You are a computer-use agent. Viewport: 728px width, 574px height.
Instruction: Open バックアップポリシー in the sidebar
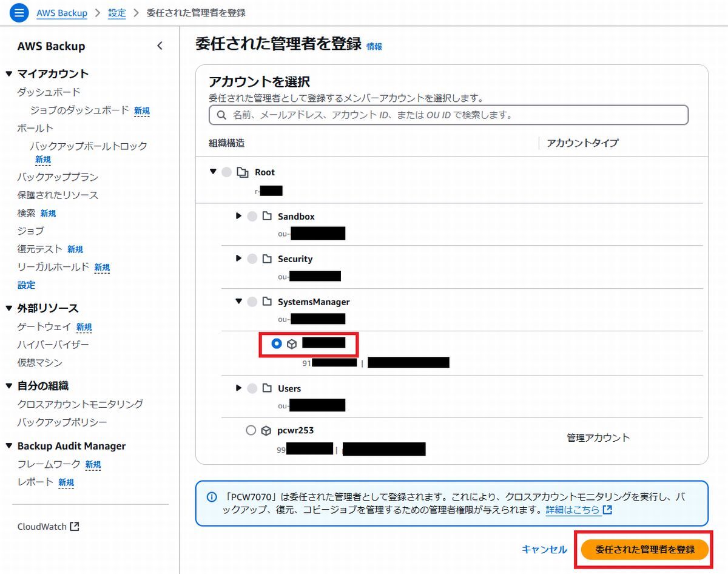(62, 422)
